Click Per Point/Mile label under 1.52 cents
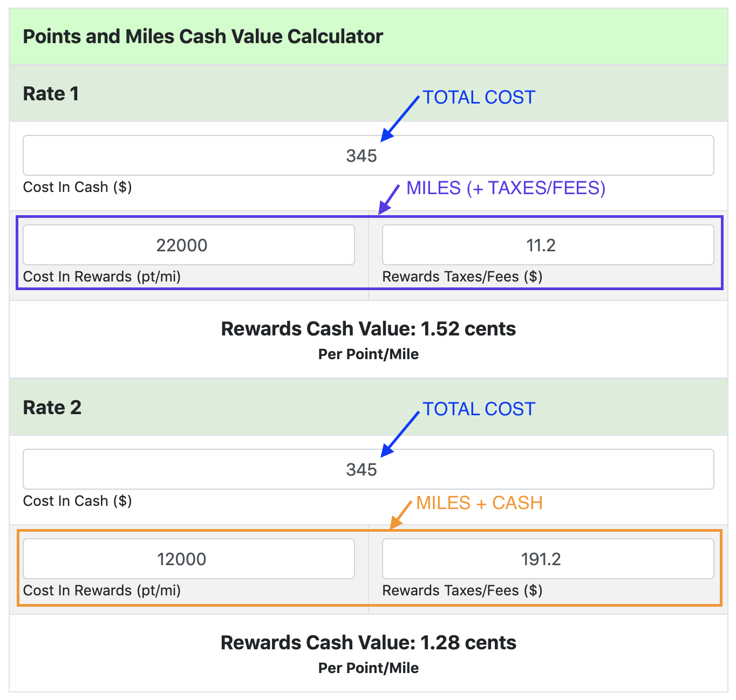The width and height of the screenshot is (736, 700). click(369, 354)
